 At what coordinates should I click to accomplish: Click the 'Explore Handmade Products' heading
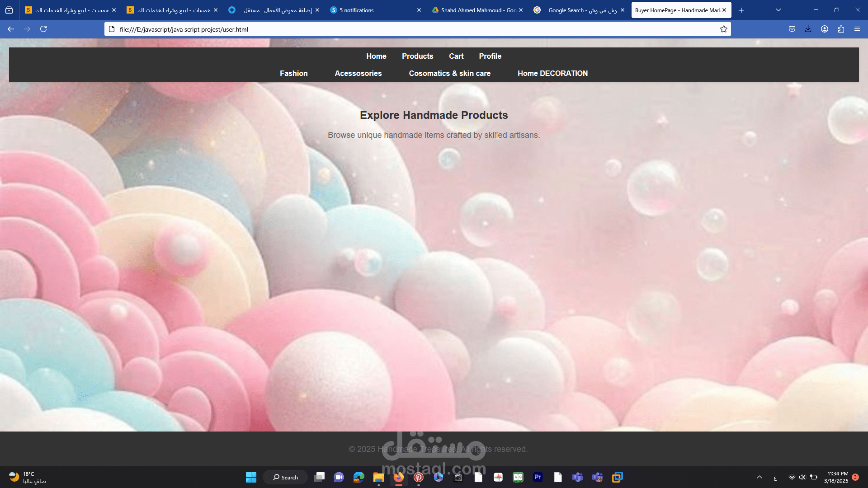click(x=434, y=115)
